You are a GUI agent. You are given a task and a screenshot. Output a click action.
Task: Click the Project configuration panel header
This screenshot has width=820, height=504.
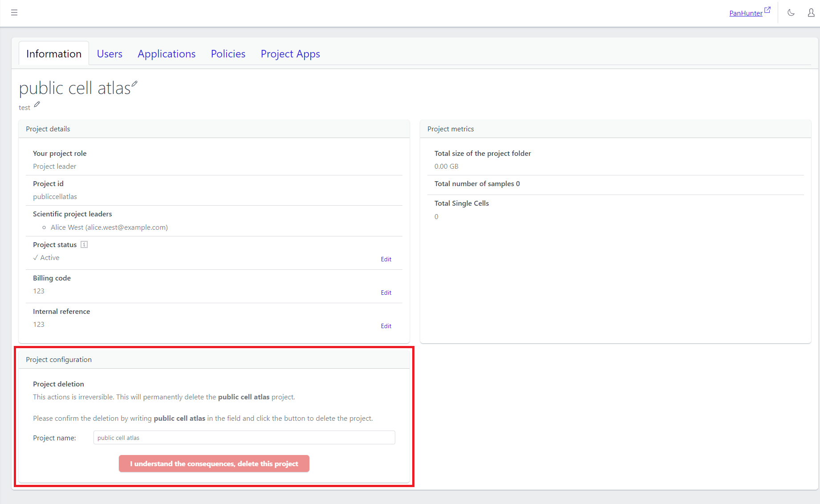click(214, 359)
